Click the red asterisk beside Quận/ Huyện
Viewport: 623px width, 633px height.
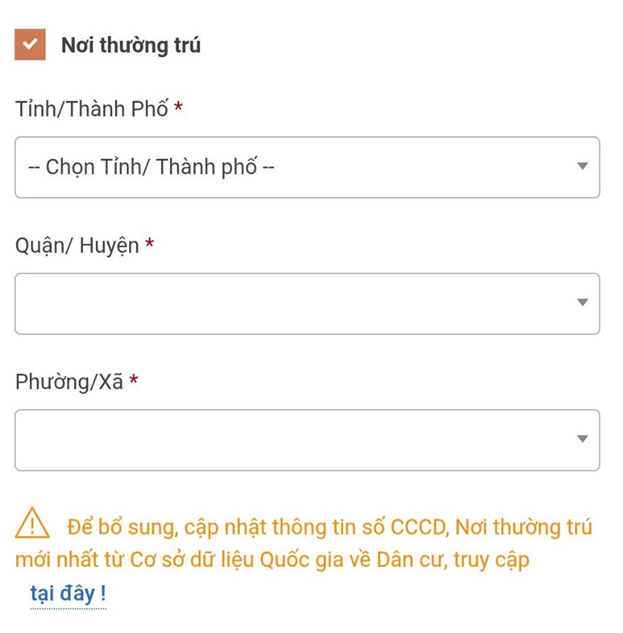tap(149, 246)
